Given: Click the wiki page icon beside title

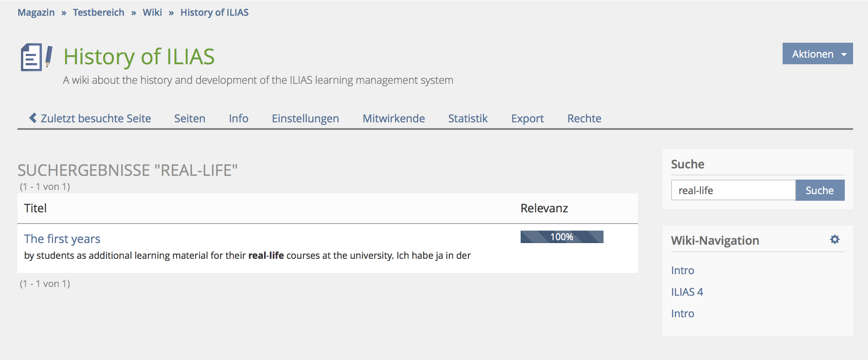Looking at the screenshot, I should tap(36, 57).
